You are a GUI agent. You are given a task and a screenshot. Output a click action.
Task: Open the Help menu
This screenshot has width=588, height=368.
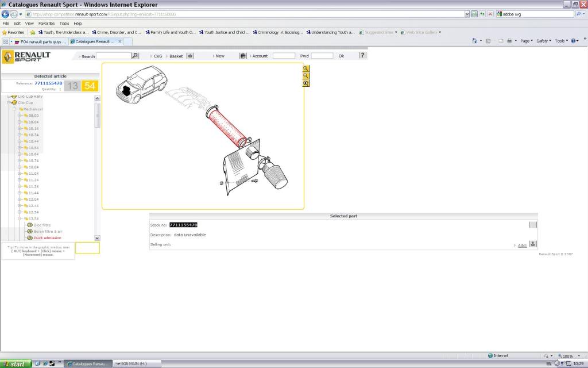click(78, 23)
